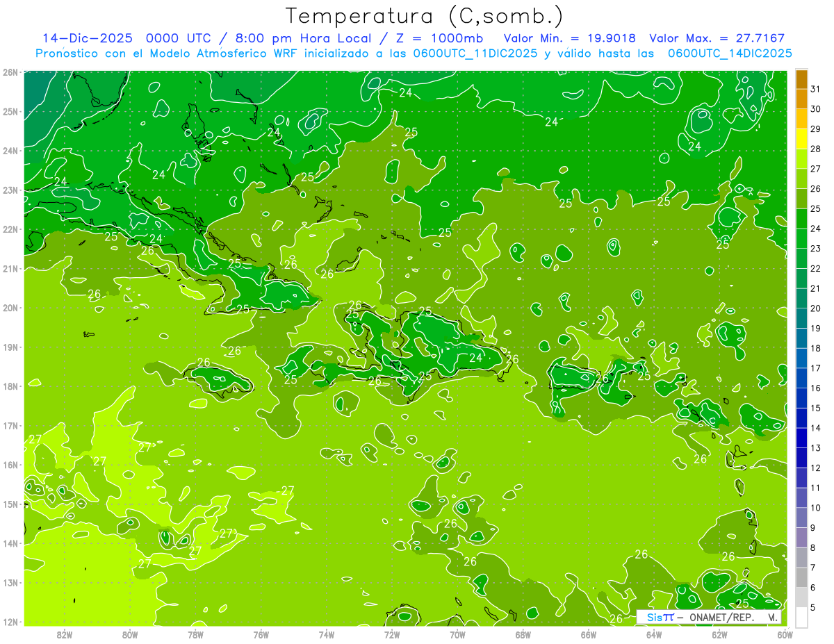The height and width of the screenshot is (644, 834).
Task: Click the latitude axis label "12N"
Action: (10, 622)
